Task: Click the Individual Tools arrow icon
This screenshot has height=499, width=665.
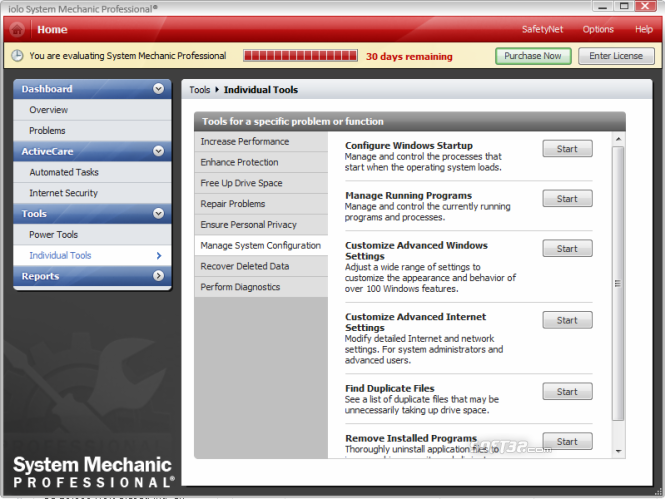Action: pyautogui.click(x=159, y=255)
